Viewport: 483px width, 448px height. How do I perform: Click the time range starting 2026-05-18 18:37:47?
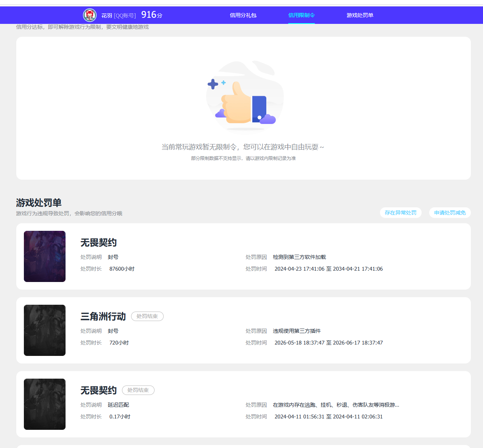(x=328, y=343)
